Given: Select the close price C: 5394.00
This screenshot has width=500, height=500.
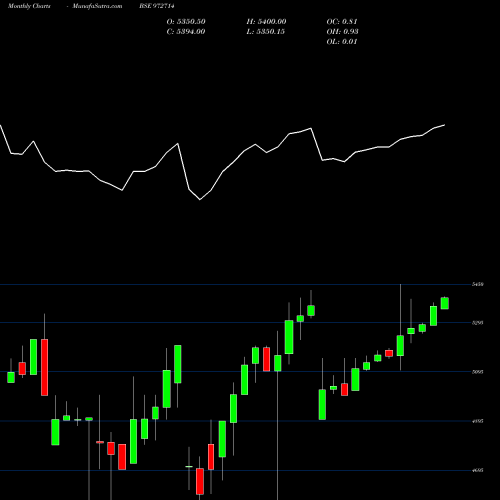Looking at the screenshot, I should 186,32.
